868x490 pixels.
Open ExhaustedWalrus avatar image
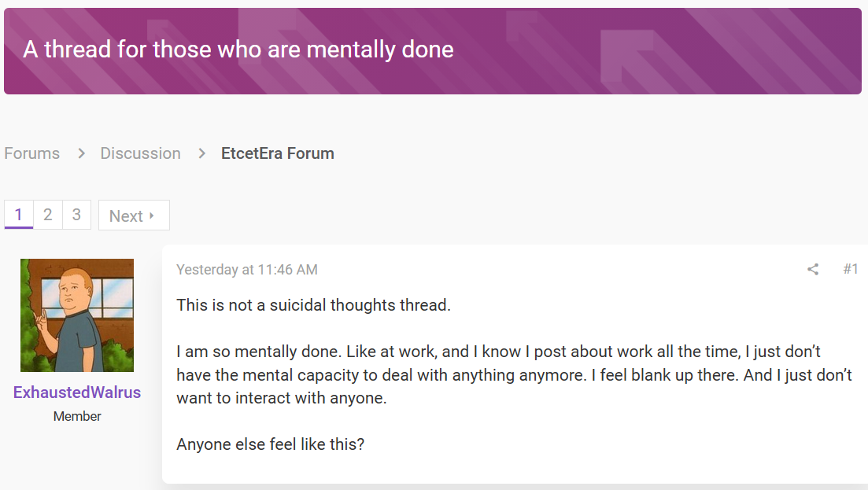click(x=77, y=315)
